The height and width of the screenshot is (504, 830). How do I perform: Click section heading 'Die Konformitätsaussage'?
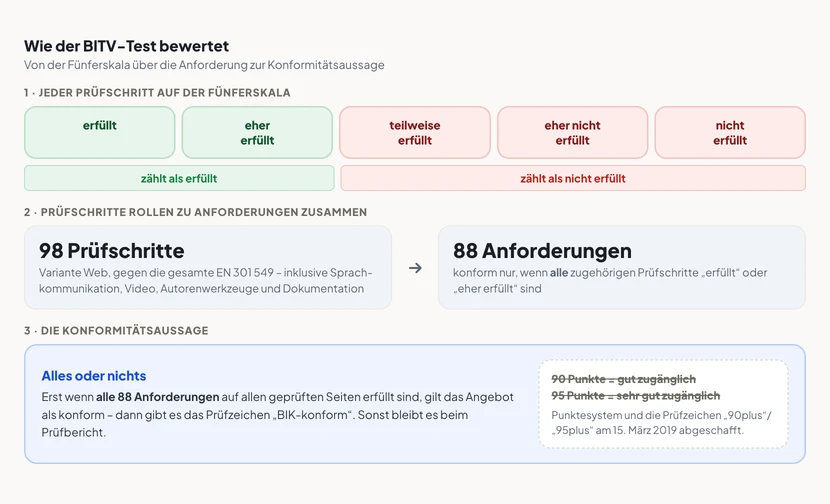click(116, 331)
